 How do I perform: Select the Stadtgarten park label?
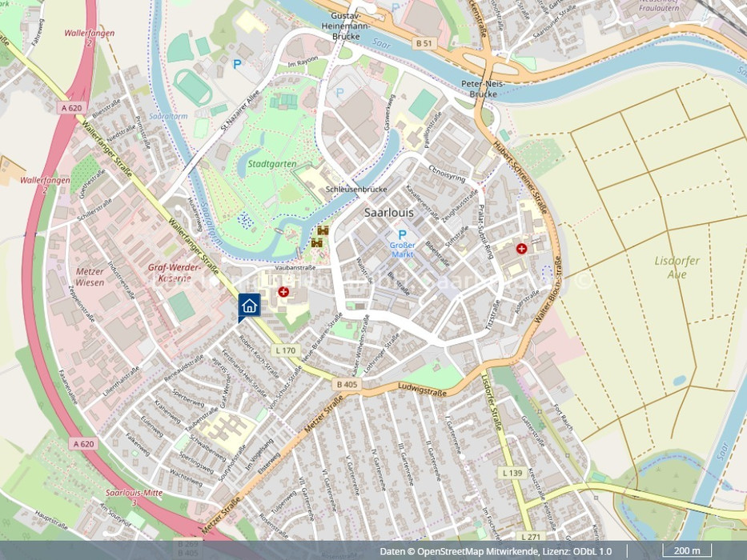click(271, 164)
